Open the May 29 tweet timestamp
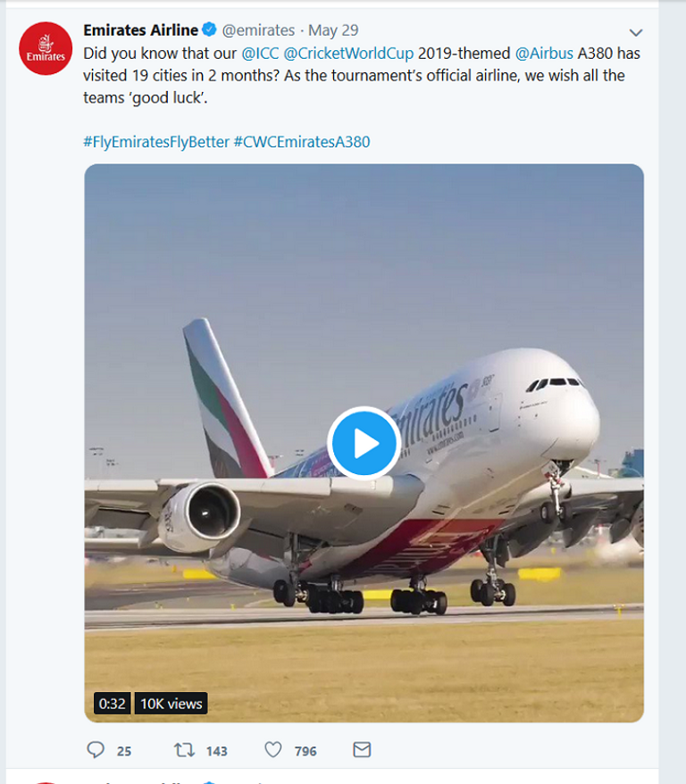Image resolution: width=686 pixels, height=784 pixels. pos(333,30)
